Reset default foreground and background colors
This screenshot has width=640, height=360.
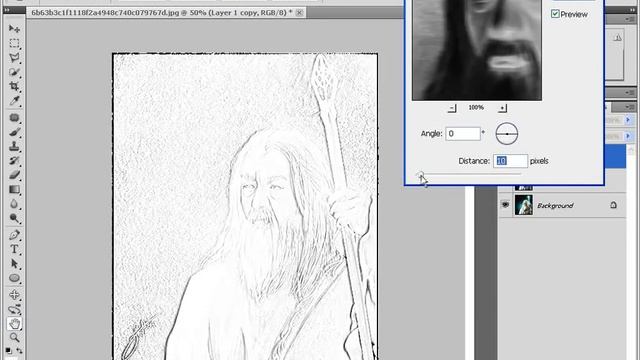pos(8,350)
